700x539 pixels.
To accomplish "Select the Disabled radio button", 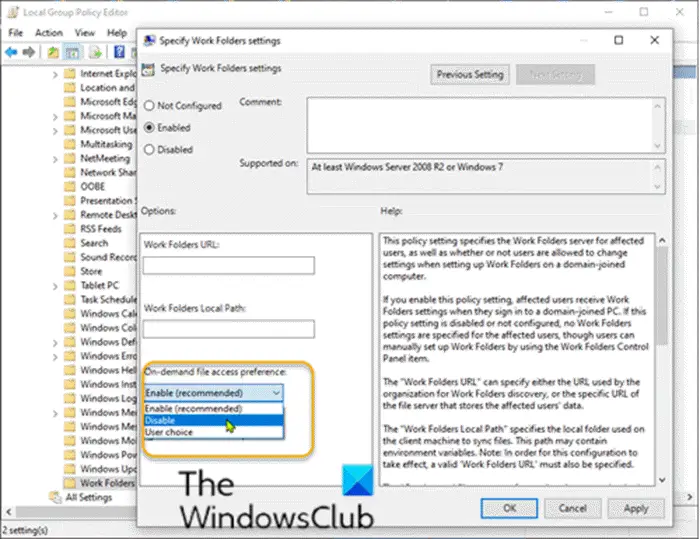I will click(149, 150).
